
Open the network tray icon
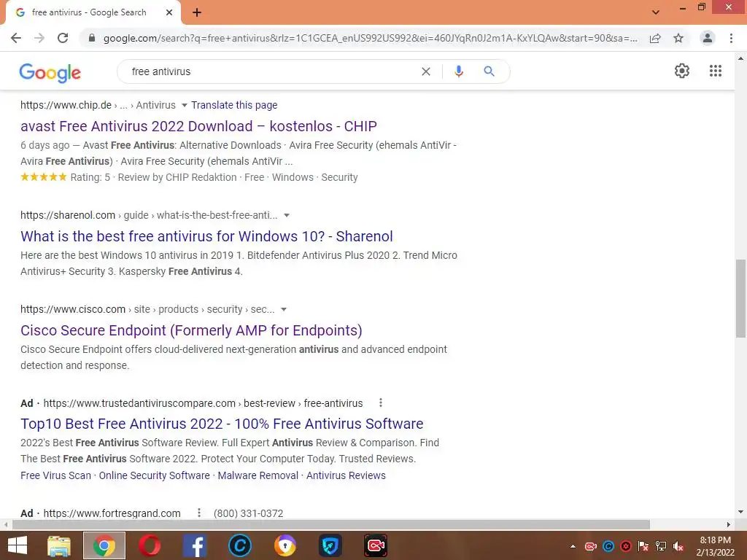[x=661, y=546]
